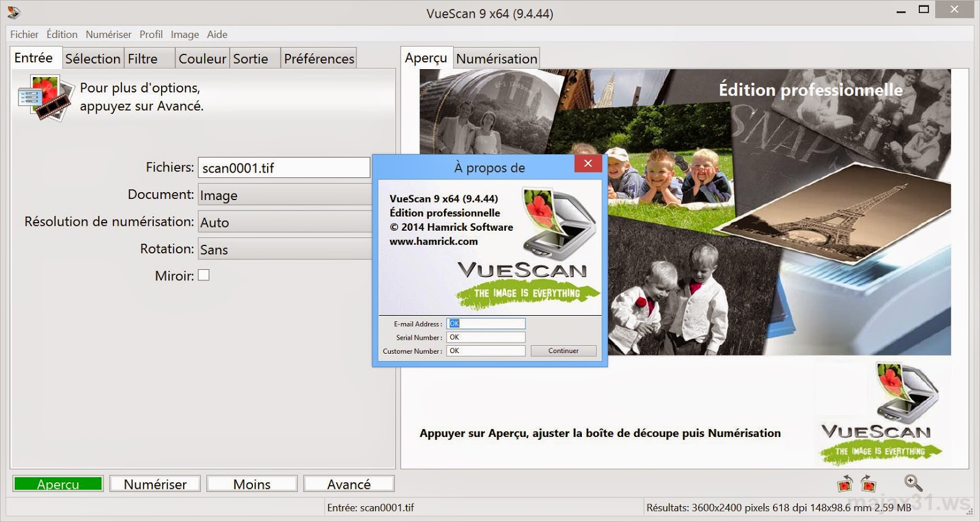The image size is (980, 522).
Task: Click the Serial Number field
Action: coord(486,337)
